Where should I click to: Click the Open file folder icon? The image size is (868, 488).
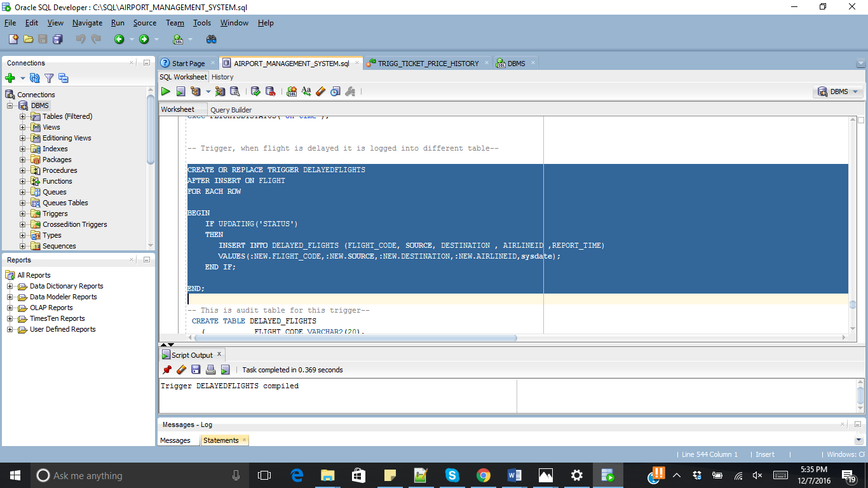[28, 39]
